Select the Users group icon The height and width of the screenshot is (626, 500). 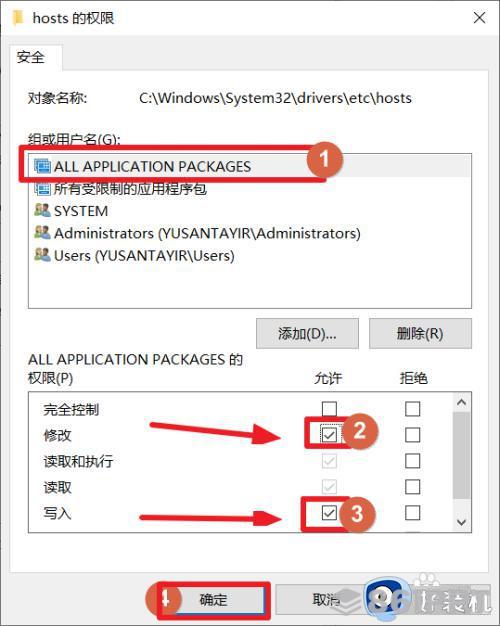click(42, 255)
